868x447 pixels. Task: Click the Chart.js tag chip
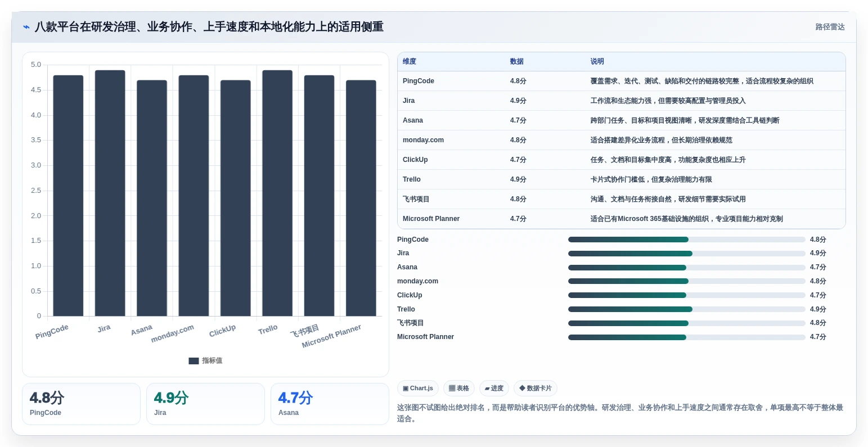[x=417, y=389]
